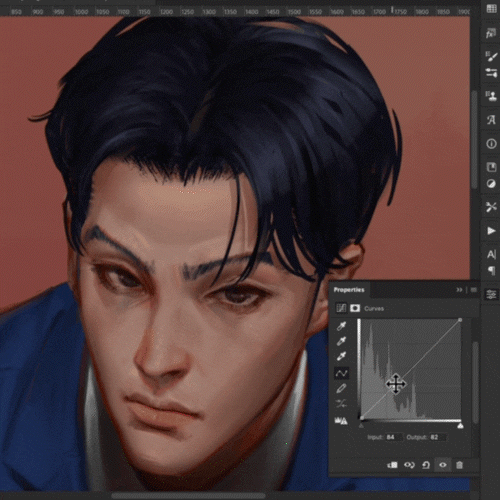The height and width of the screenshot is (500, 500).
Task: Collapse the Properties panel with double arrows
Action: 459,290
